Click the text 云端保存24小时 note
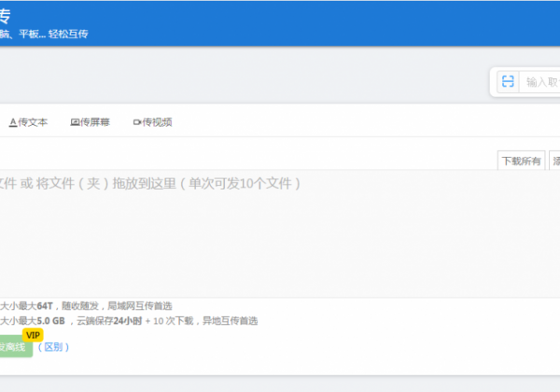Image resolution: width=560 pixels, height=392 pixels. pos(109,321)
